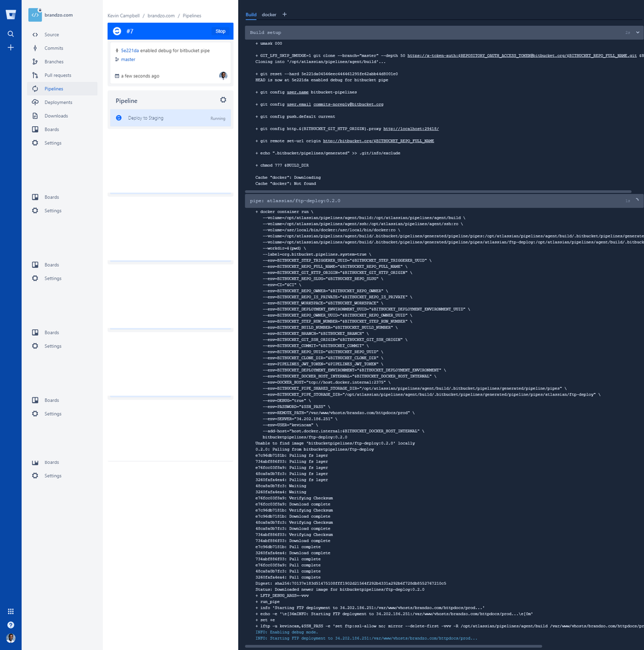Open the search magnifier icon
This screenshot has height=650, width=644.
tap(11, 34)
